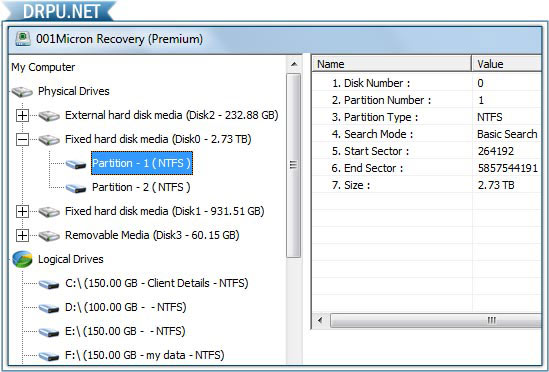Select Removable Media (Disk3 - 60.15 GB)
The height and width of the screenshot is (372, 549).
click(x=152, y=235)
